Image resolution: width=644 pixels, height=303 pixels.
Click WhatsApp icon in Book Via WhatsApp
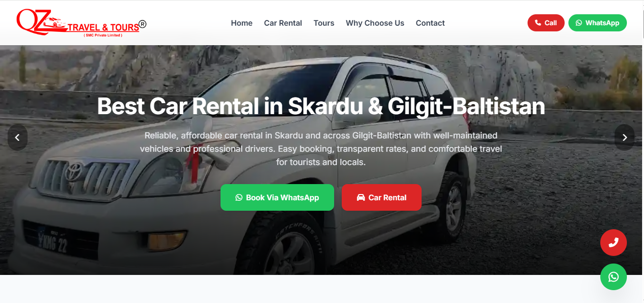[239, 197]
